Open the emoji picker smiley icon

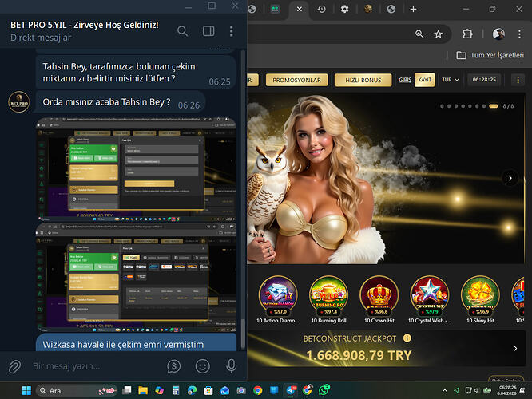(x=203, y=366)
